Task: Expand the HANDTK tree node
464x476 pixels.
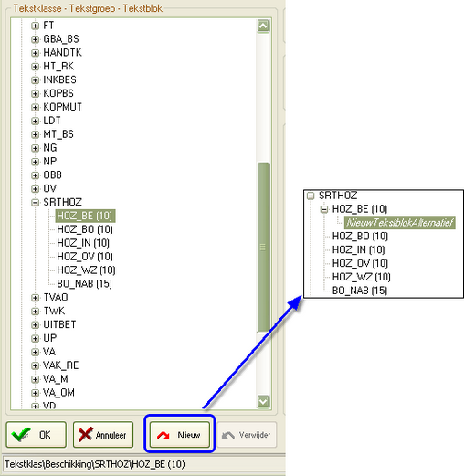Action: pos(35,53)
